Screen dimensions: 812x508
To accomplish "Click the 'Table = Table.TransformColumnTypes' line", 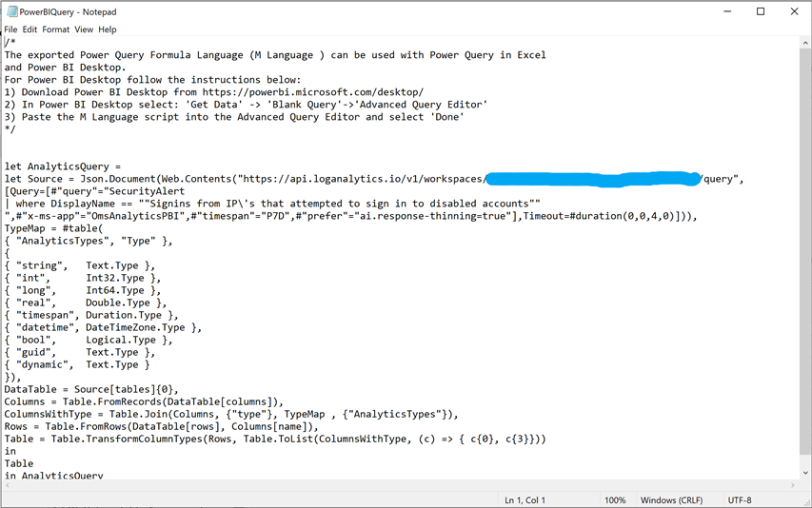I will (x=275, y=440).
